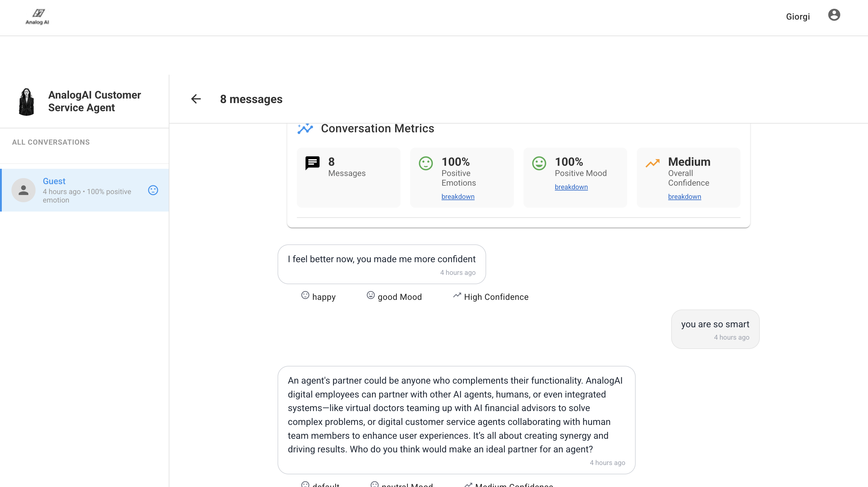868x487 pixels.
Task: Click the happy emotion indicator icon
Action: click(305, 295)
